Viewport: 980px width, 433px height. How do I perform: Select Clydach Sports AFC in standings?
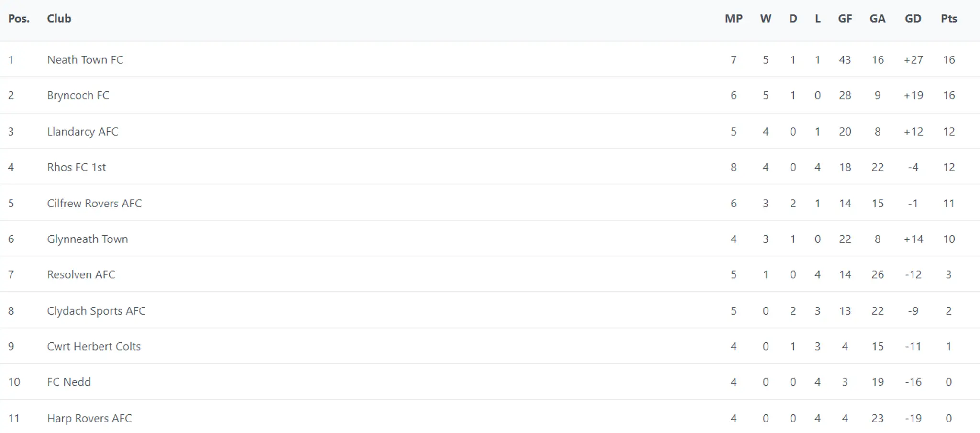96,311
